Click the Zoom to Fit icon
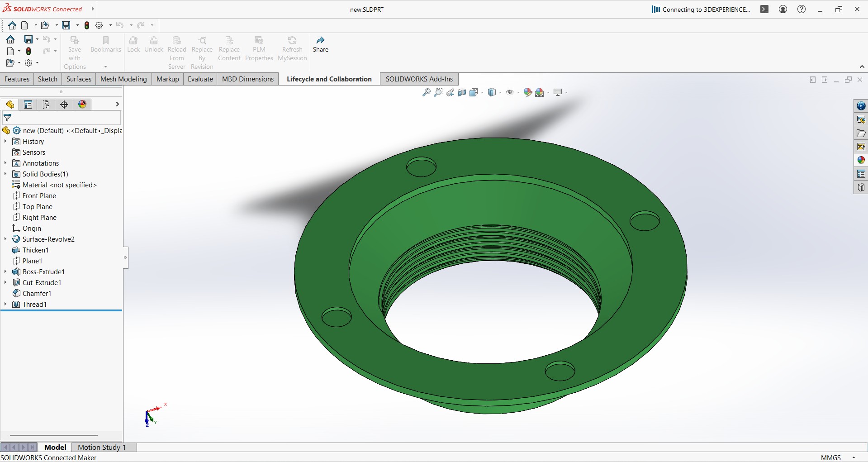The image size is (868, 462). [426, 92]
